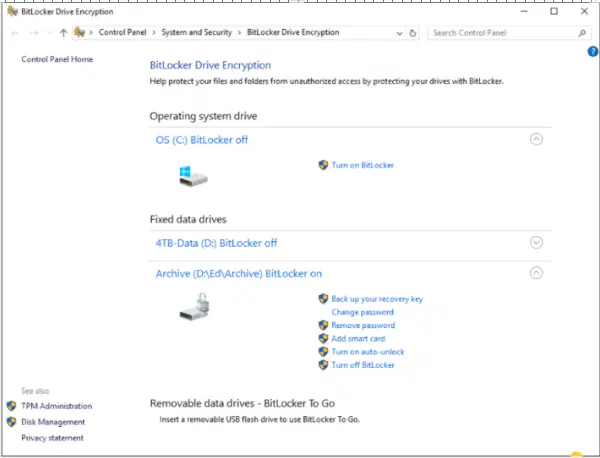The image size is (600, 458).
Task: Select BitLocker Drive Encryption breadcrumb
Action: pos(293,32)
